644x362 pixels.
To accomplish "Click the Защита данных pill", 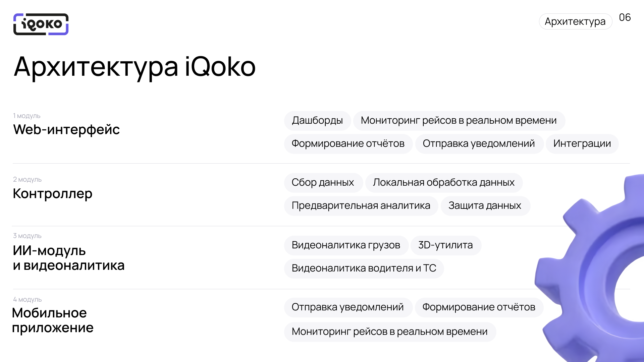I will (x=485, y=205).
